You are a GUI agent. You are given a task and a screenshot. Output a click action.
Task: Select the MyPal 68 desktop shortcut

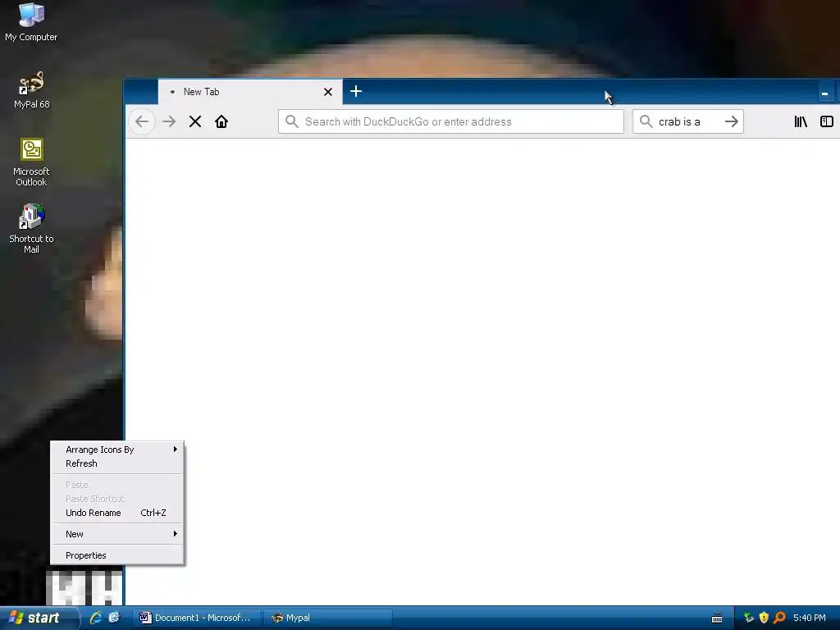click(31, 89)
